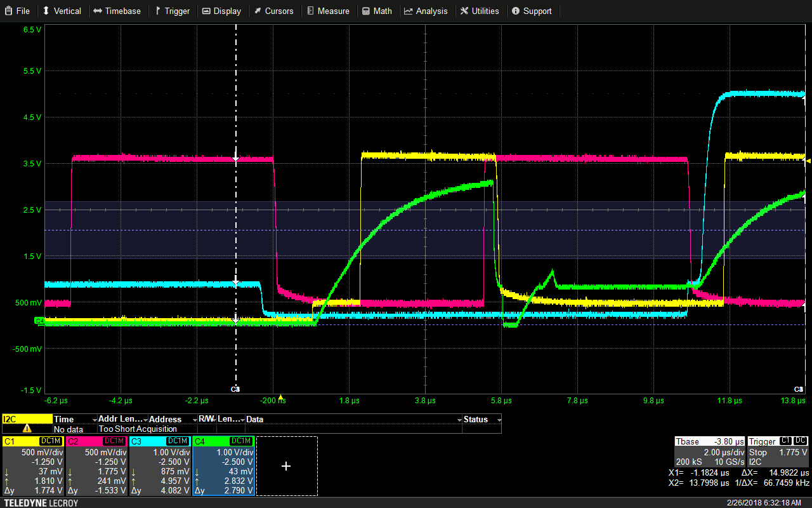
Task: Click the Utilities wrench icon
Action: 464,11
